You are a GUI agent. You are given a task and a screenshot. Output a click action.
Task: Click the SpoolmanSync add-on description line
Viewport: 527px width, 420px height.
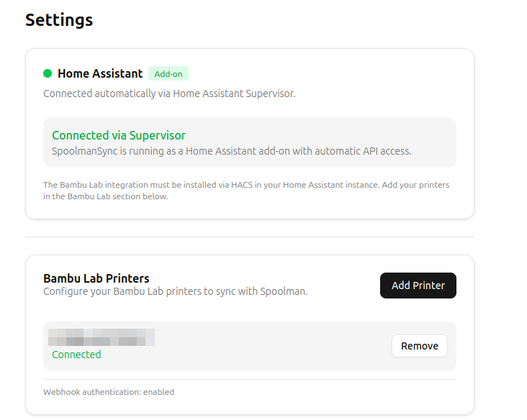click(232, 151)
